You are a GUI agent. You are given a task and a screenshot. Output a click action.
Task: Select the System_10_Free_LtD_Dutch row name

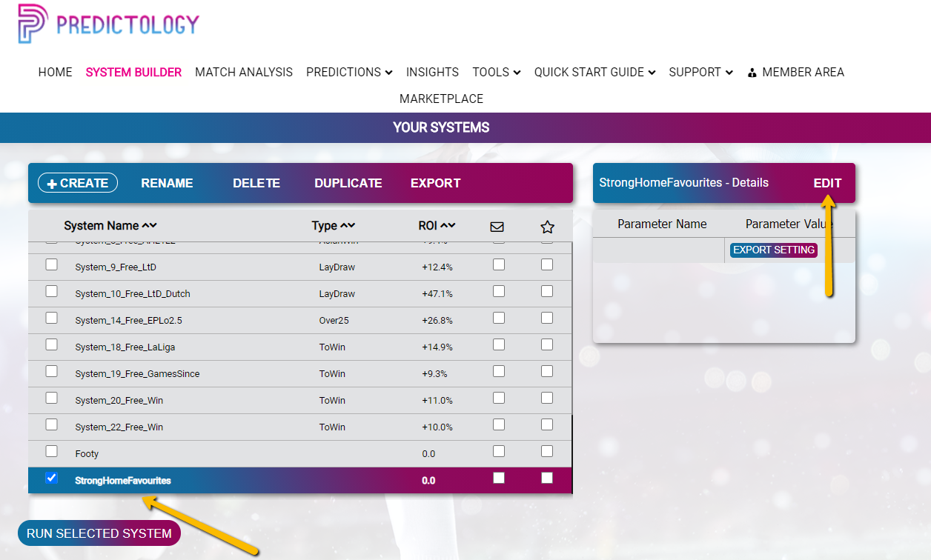(133, 294)
